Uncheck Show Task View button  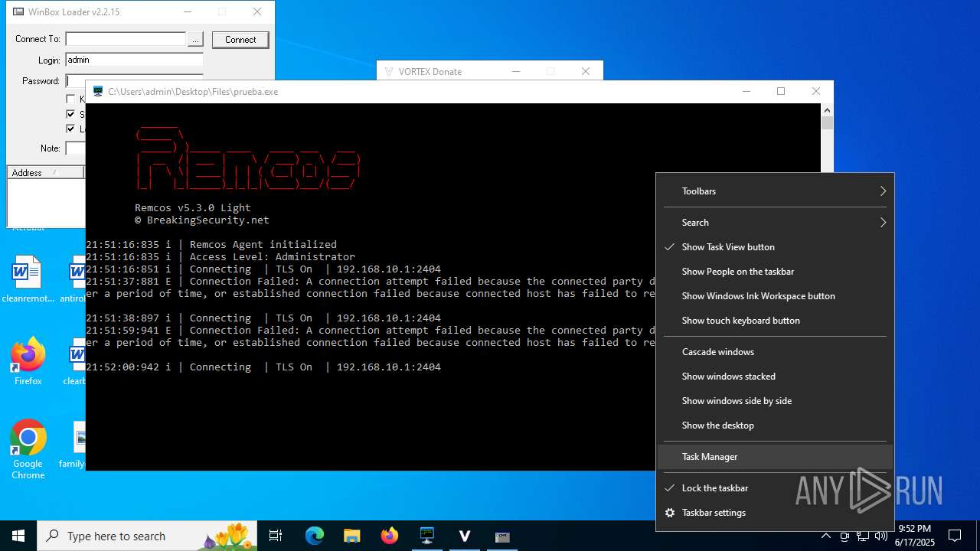click(775, 247)
